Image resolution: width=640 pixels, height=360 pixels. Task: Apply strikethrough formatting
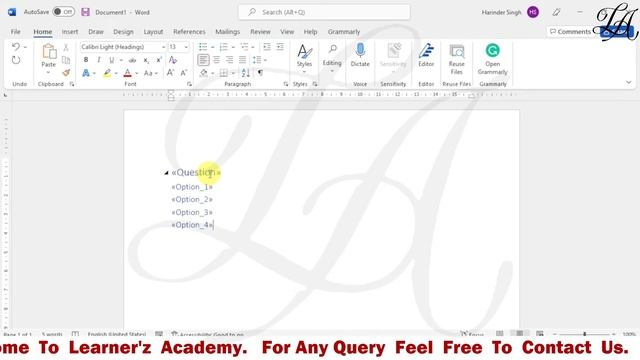point(132,60)
